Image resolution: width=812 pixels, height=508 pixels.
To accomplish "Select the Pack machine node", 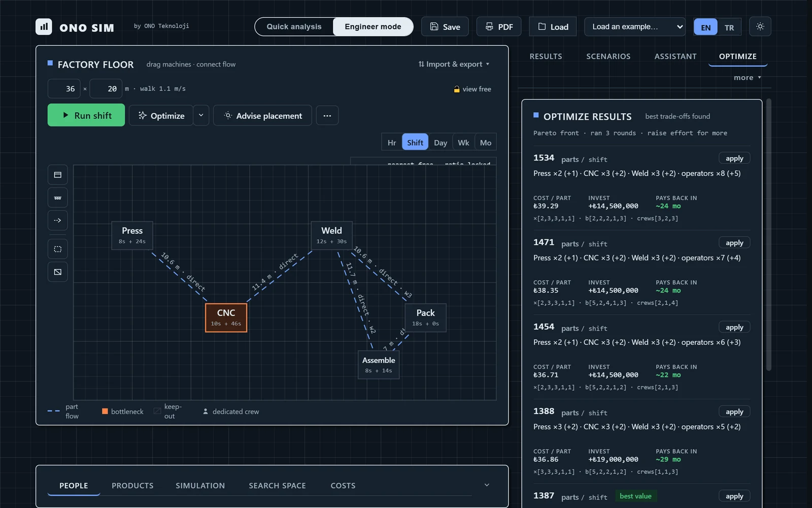I will (x=426, y=317).
